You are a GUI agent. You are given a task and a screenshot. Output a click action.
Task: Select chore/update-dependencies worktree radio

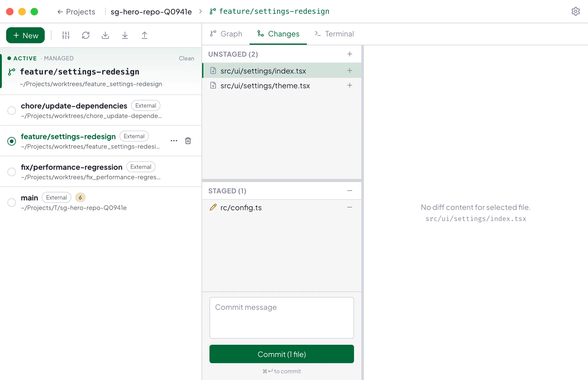pos(12,110)
